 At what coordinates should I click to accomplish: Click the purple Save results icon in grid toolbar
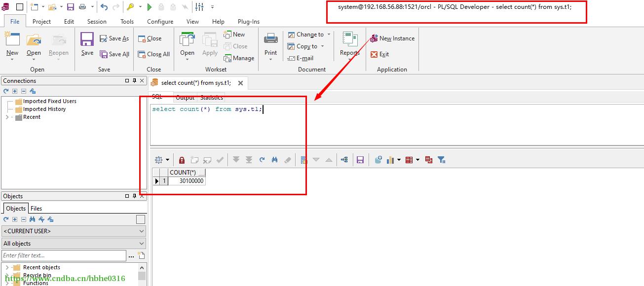(360, 160)
